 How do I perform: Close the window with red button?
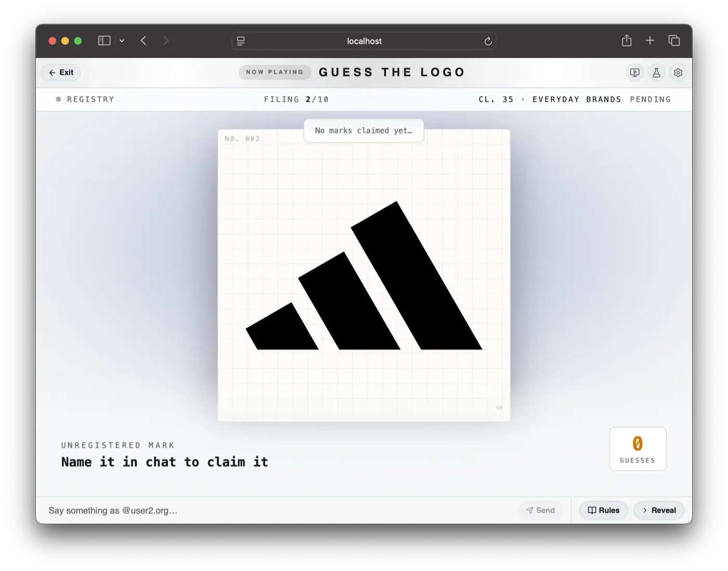52,41
